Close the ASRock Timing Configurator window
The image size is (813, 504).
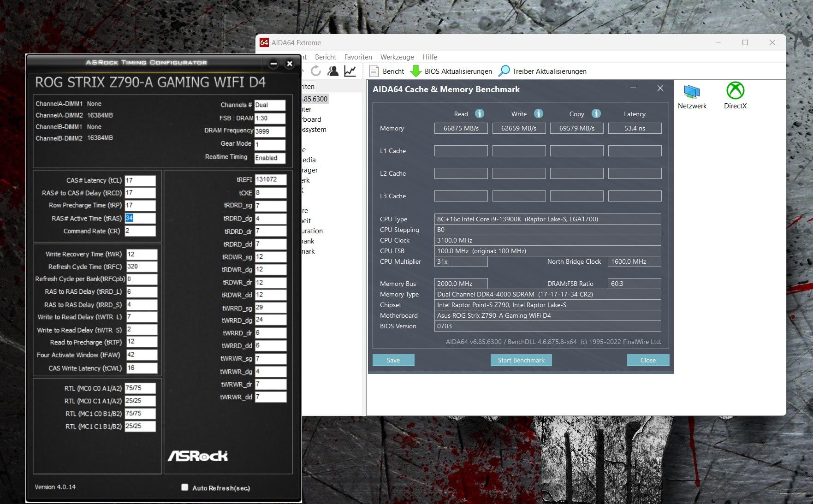tap(290, 64)
